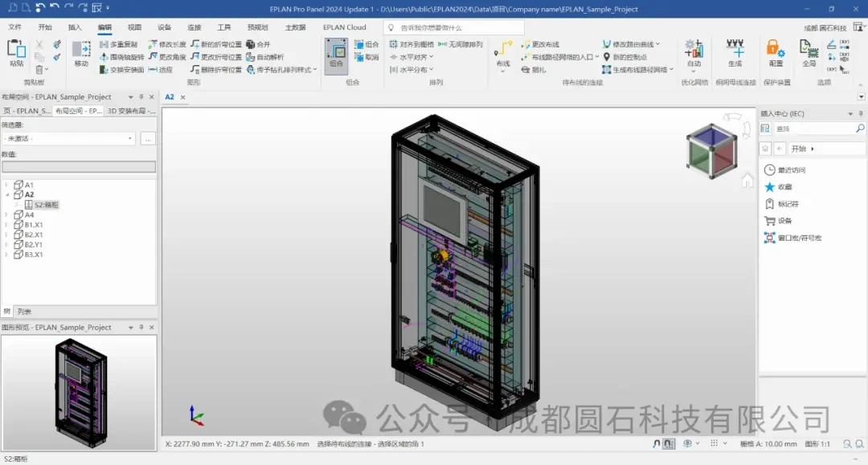
Task: Expand the B1.X1 tree node
Action: [x=7, y=225]
